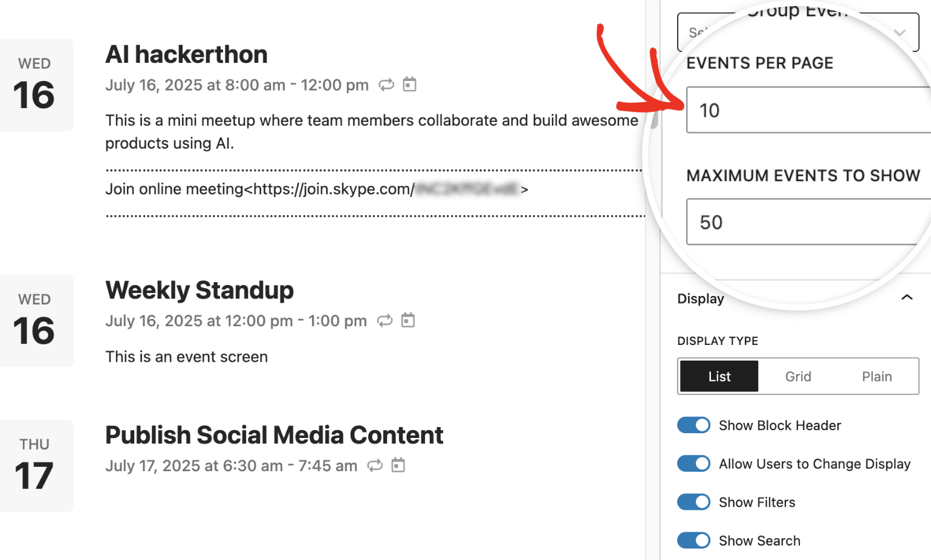Click the calendar icon beside AI hackerthon time
This screenshot has width=931, height=560.
pos(410,84)
